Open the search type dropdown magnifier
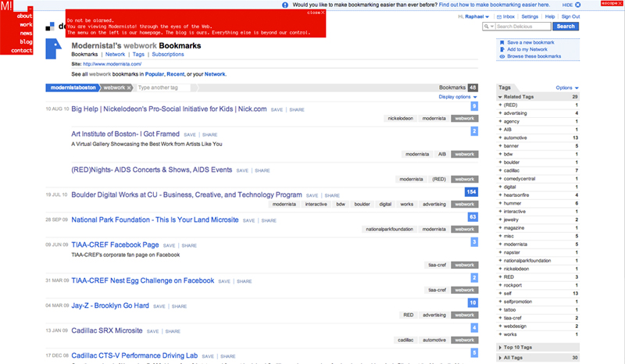 (488, 27)
